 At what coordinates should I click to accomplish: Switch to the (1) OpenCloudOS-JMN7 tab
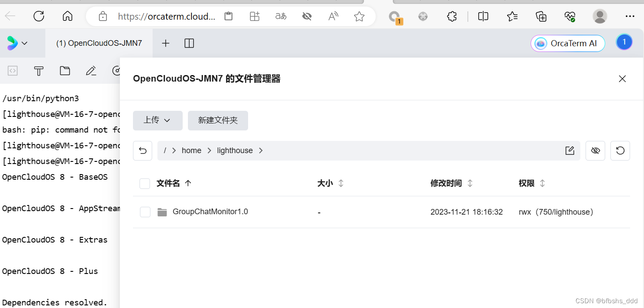point(99,43)
